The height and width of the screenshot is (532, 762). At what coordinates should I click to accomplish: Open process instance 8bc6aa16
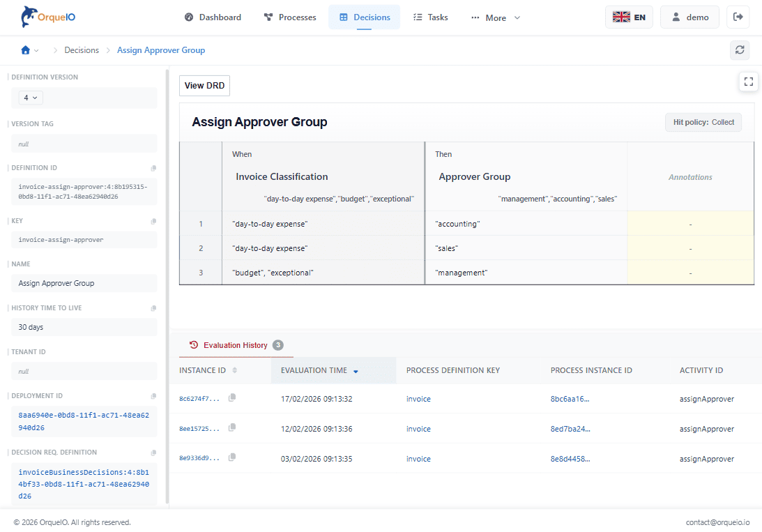point(570,399)
